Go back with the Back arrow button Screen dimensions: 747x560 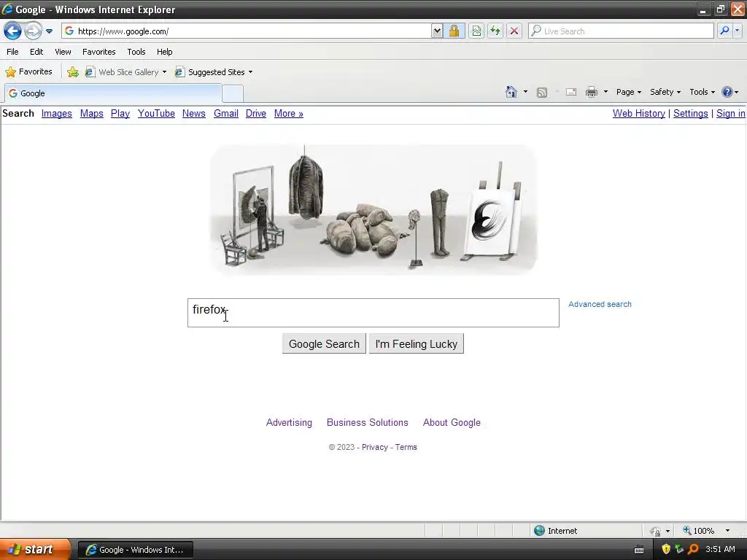click(13, 31)
